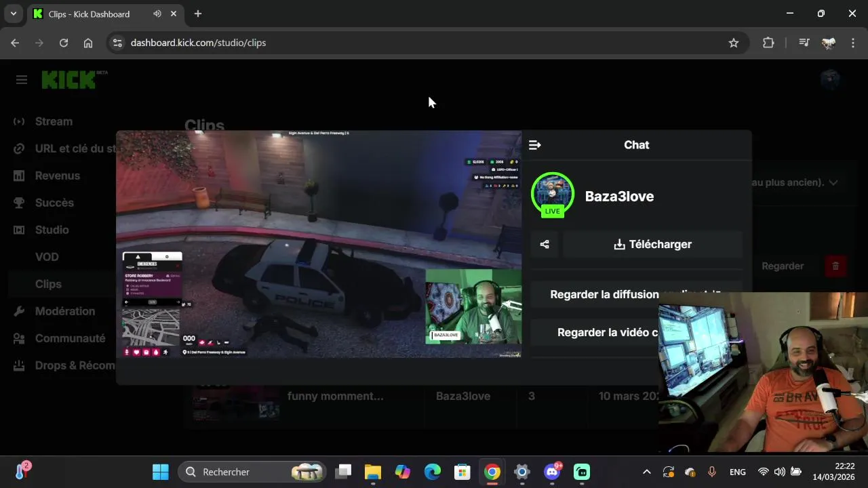Image resolution: width=868 pixels, height=488 pixels.
Task: Open the Stream section icon in sidebar
Action: (x=19, y=121)
